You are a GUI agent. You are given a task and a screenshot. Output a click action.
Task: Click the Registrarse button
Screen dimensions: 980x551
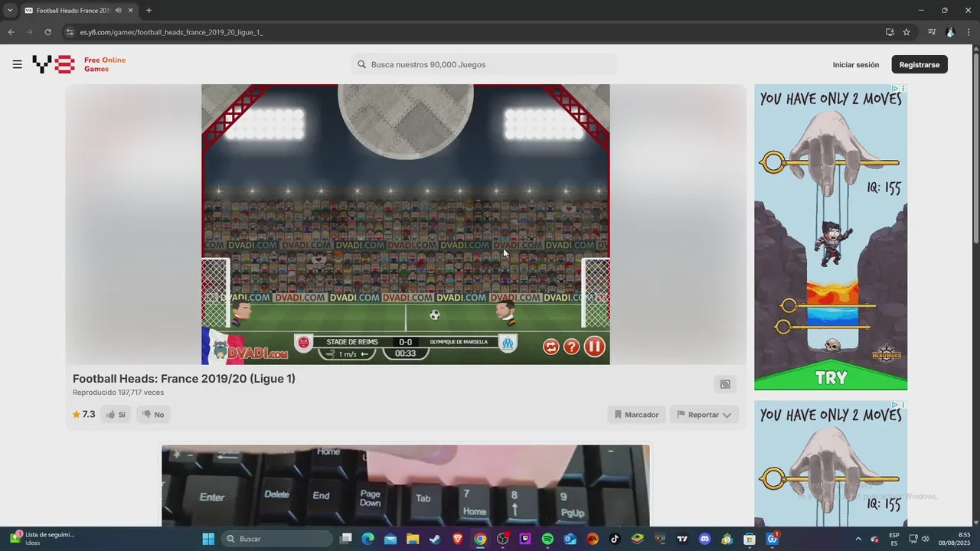[920, 64]
